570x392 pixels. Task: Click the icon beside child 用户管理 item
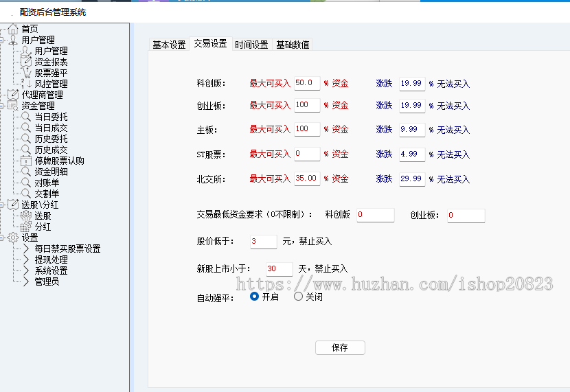pyautogui.click(x=26, y=51)
